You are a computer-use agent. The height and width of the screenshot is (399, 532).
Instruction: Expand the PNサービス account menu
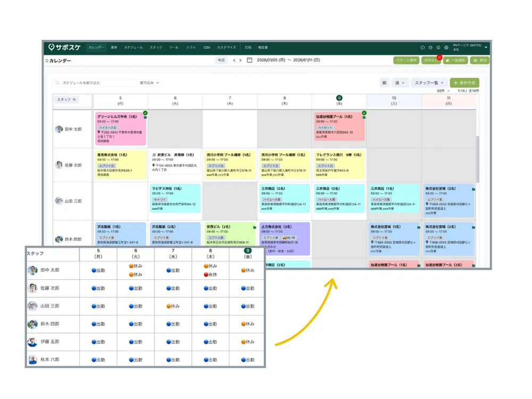[x=486, y=47]
